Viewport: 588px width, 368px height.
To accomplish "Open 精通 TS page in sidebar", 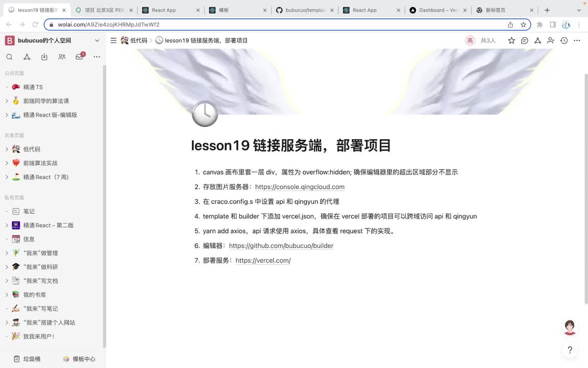I will coord(33,87).
